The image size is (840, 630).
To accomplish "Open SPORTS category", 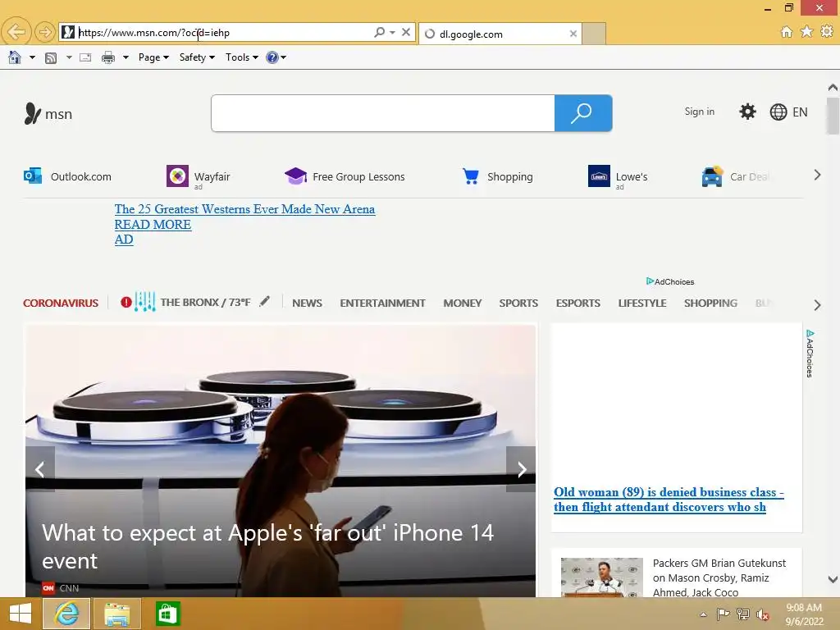I will (x=518, y=304).
